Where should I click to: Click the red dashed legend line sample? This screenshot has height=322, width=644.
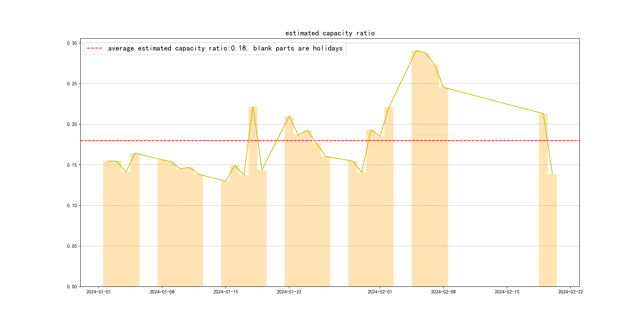point(94,48)
